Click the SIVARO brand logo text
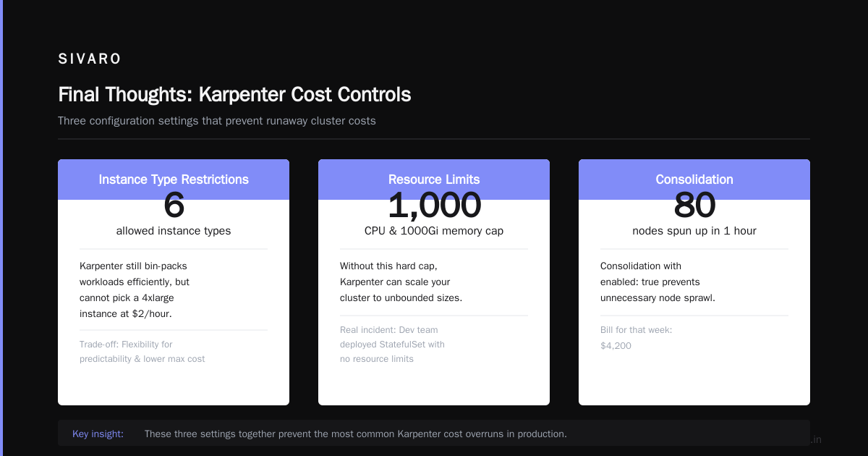 pyautogui.click(x=90, y=59)
